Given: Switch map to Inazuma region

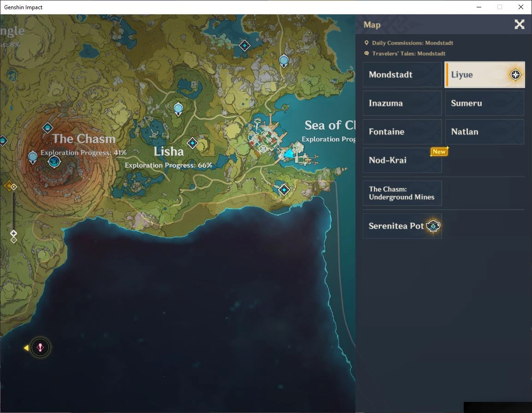Looking at the screenshot, I should [402, 103].
